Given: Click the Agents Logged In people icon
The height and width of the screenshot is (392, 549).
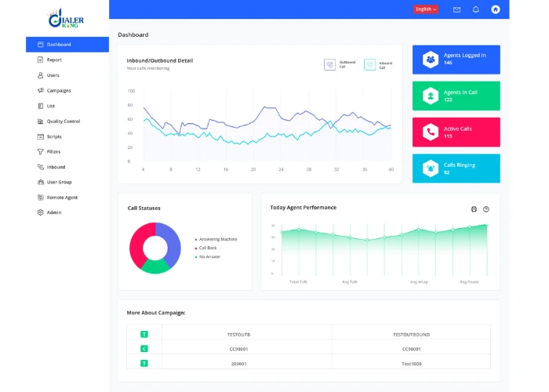Looking at the screenshot, I should pos(431,60).
